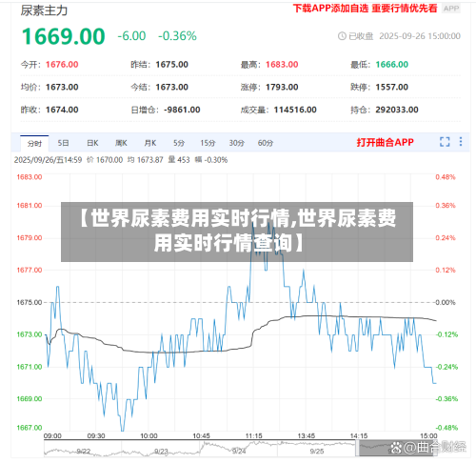476x464 pixels.
Task: Click the 今开 value 1676.00
Action: click(62, 65)
